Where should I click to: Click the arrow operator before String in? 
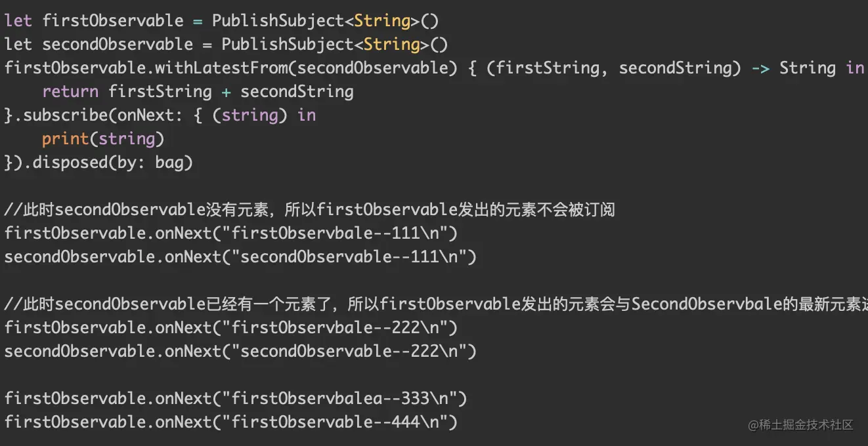760,68
